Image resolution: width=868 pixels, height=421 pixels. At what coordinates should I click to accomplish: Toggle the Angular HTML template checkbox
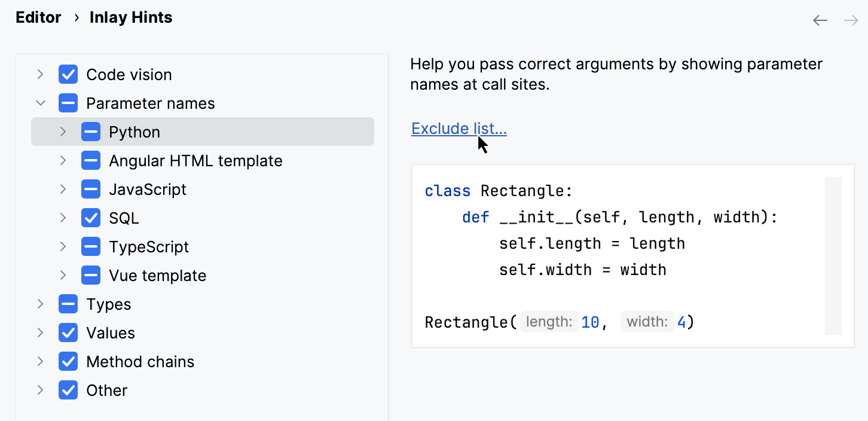point(91,160)
